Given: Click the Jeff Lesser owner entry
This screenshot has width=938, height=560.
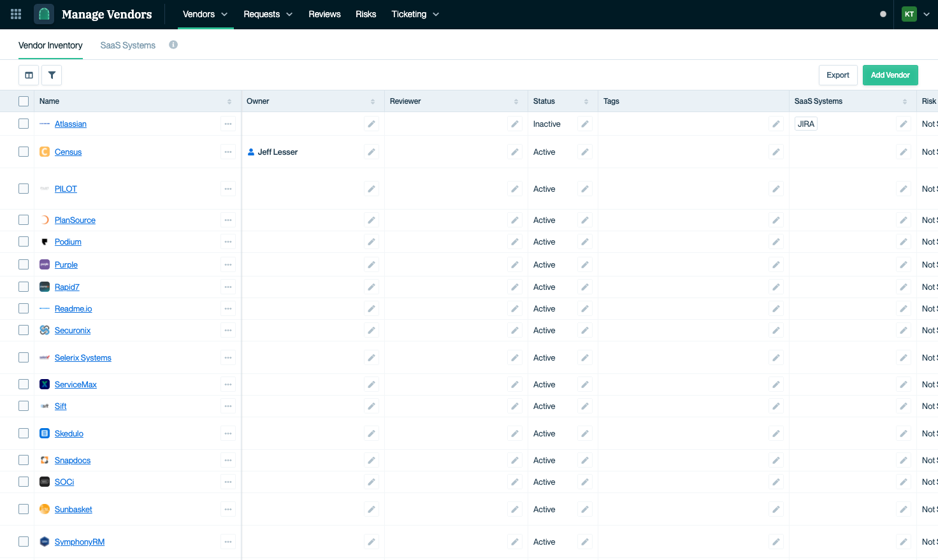Looking at the screenshot, I should 273,152.
